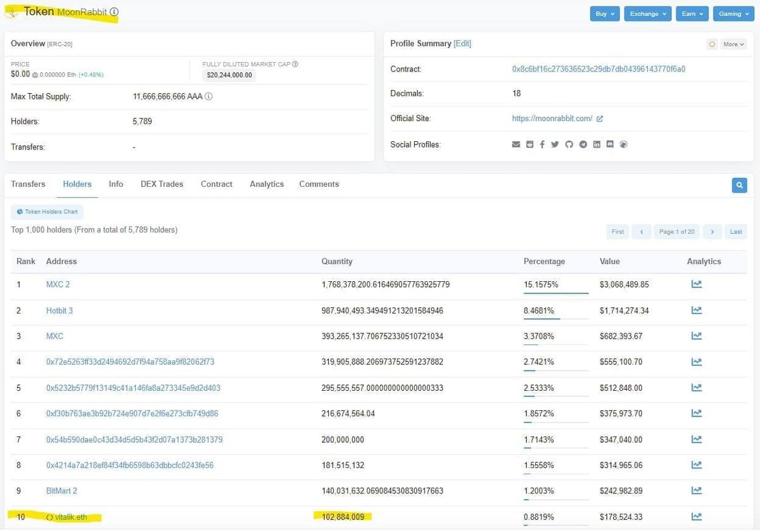Open analytics chart icon for 0x5232b577 address
Viewport: 760px width, 532px height.
point(696,388)
